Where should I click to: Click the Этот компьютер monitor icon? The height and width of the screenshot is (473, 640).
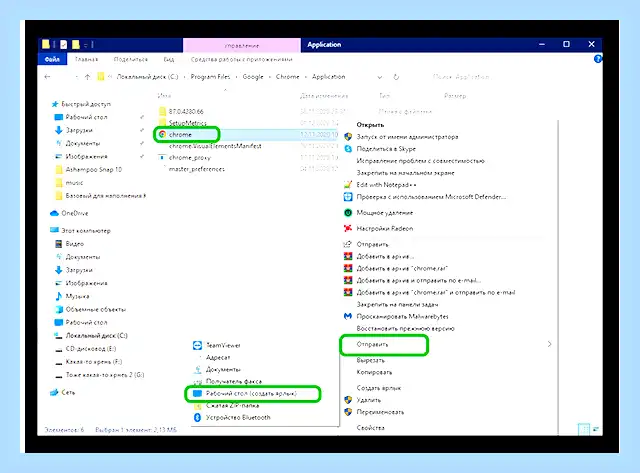54,230
